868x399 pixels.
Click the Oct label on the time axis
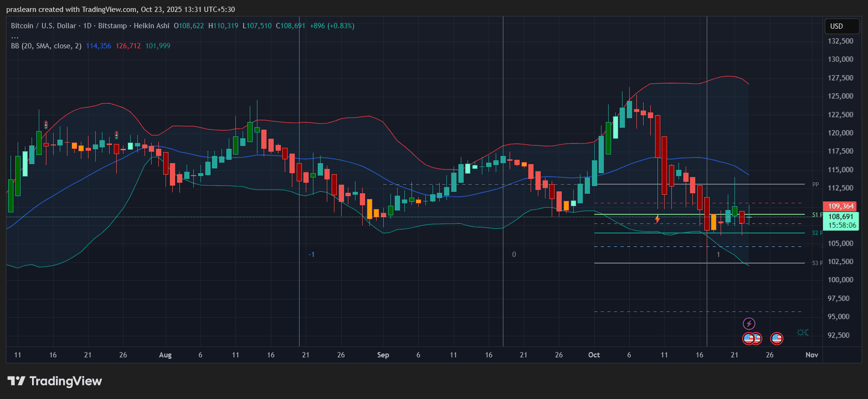594,355
